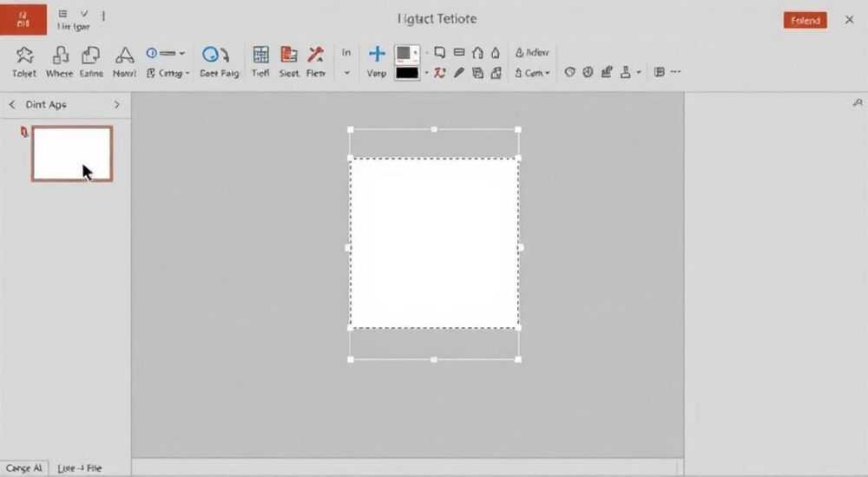
Task: Open the Com dropdown arrow
Action: pos(547,73)
